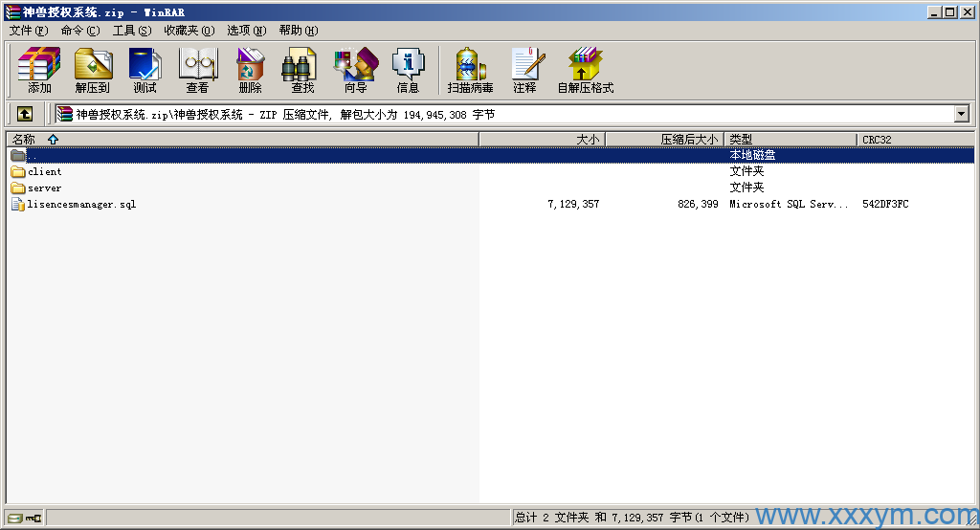
Task: Launch the 向导 (Wizard) tool
Action: tap(355, 70)
